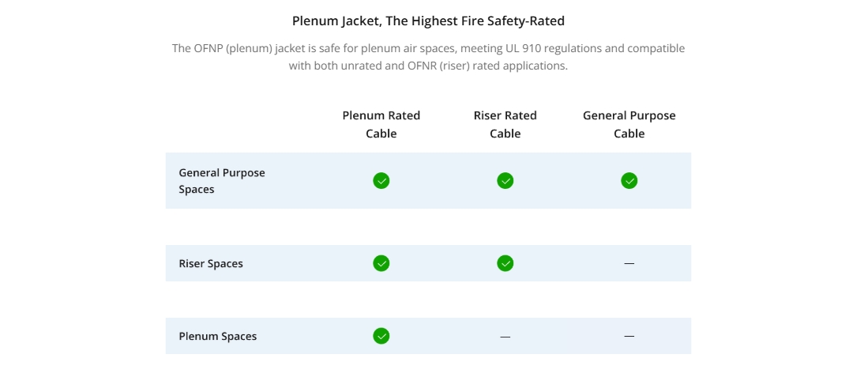Select the Riser Rated Cable column header
The image size is (868, 377).
pyautogui.click(x=505, y=125)
